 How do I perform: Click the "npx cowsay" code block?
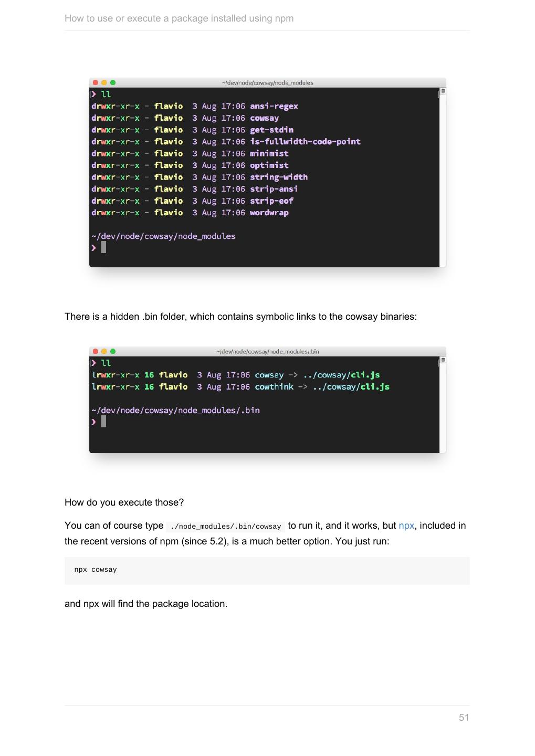pos(267,570)
